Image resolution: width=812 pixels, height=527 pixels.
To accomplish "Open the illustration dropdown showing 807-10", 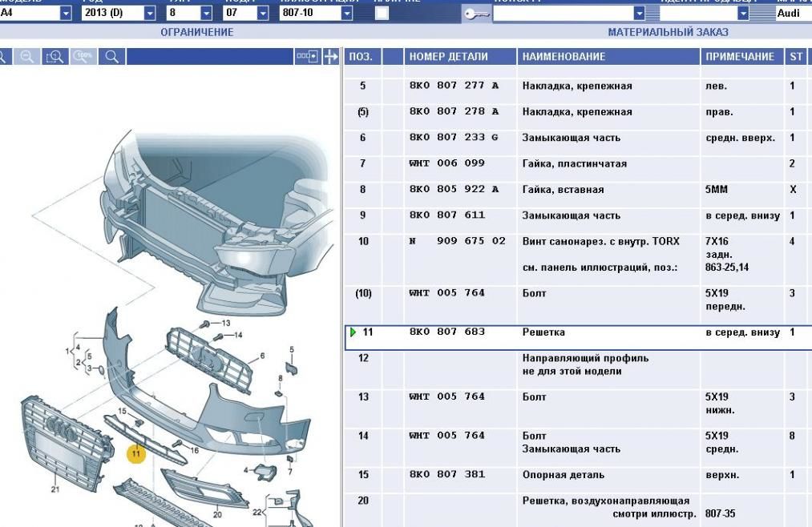I will click(x=347, y=13).
